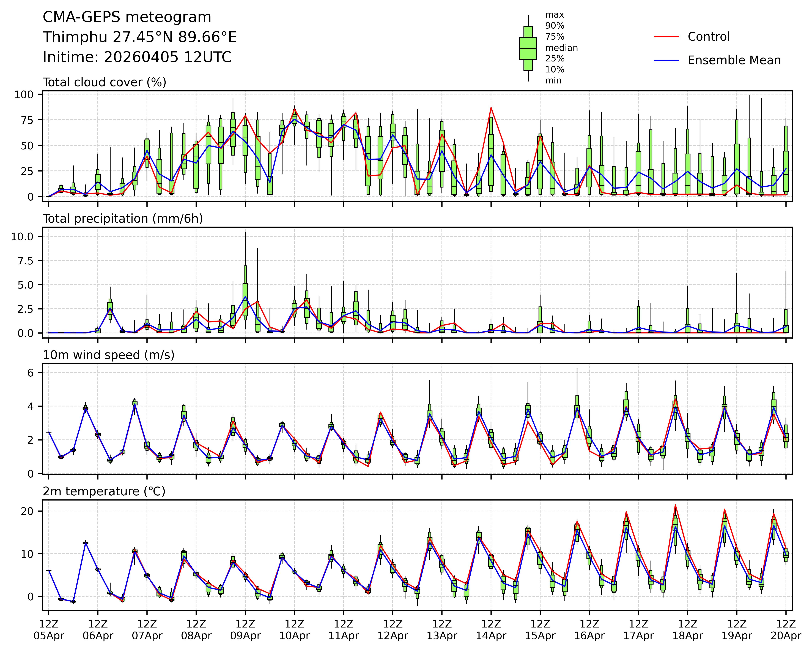Image resolution: width=812 pixels, height=652 pixels.
Task: Click the green box-whisker legend icon
Action: click(x=528, y=48)
